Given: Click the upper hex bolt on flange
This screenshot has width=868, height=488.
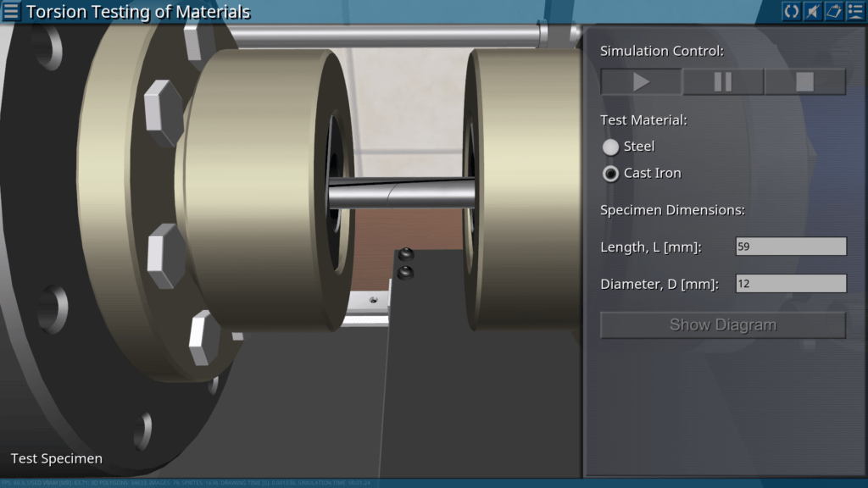Looking at the screenshot, I should pyautogui.click(x=164, y=113).
